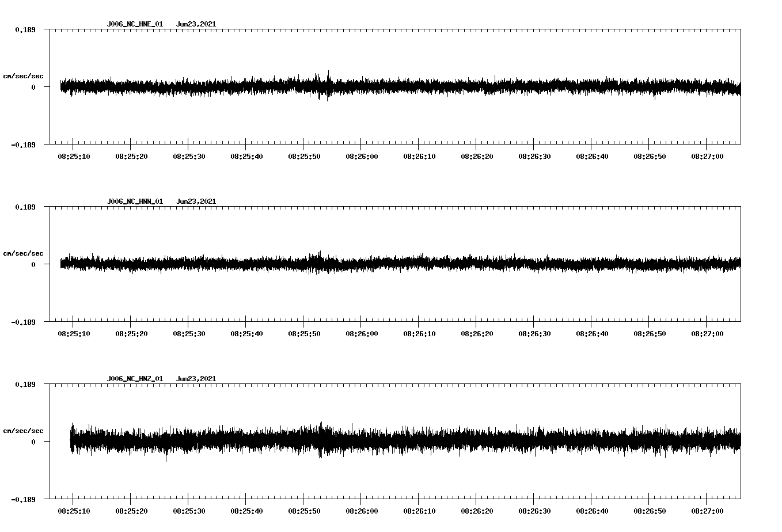Click the 08:27:00 time label under HNZ plot
Viewport: 782px width, 532px height.
click(x=707, y=511)
